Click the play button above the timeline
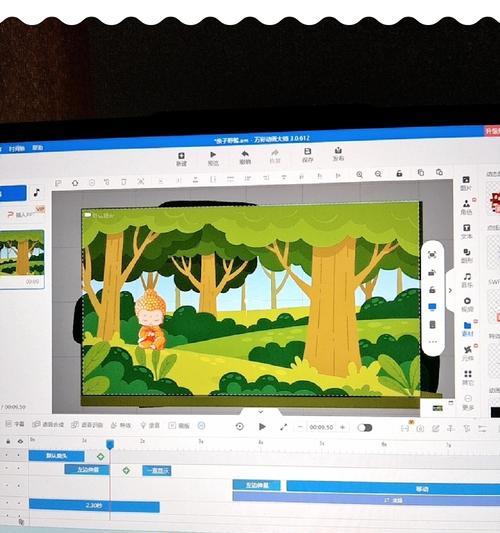Image resolution: width=500 pixels, height=533 pixels. pyautogui.click(x=262, y=427)
